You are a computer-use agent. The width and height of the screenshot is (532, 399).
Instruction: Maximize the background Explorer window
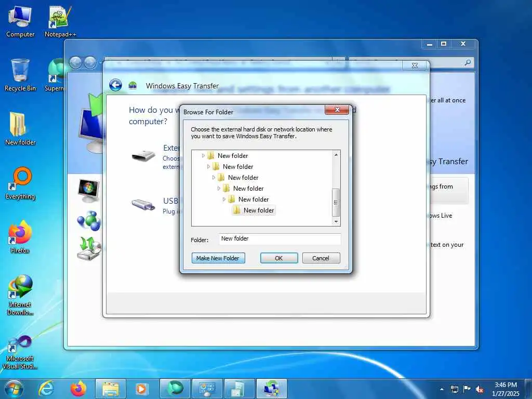444,44
